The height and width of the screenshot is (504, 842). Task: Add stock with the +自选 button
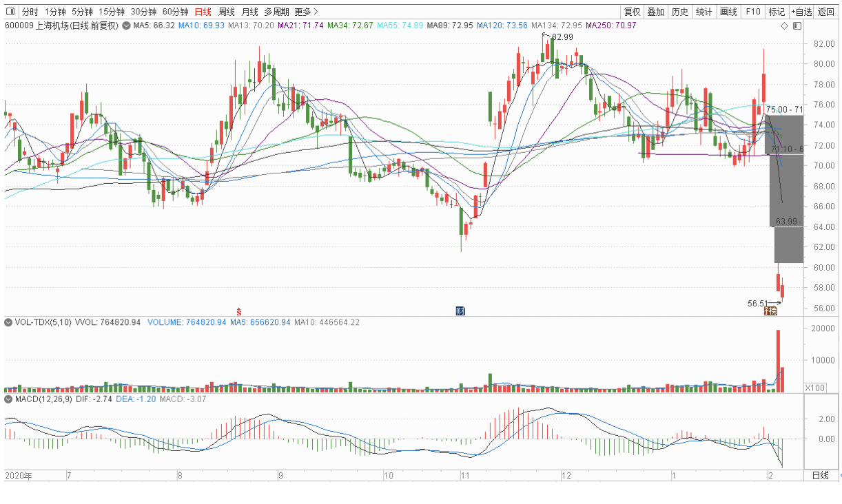tap(801, 12)
